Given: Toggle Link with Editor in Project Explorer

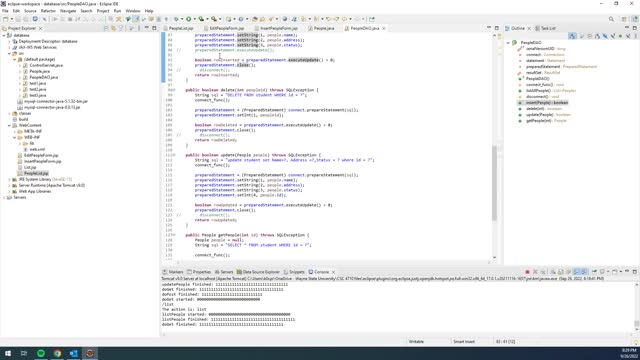Looking at the screenshot, I should coord(113,28).
